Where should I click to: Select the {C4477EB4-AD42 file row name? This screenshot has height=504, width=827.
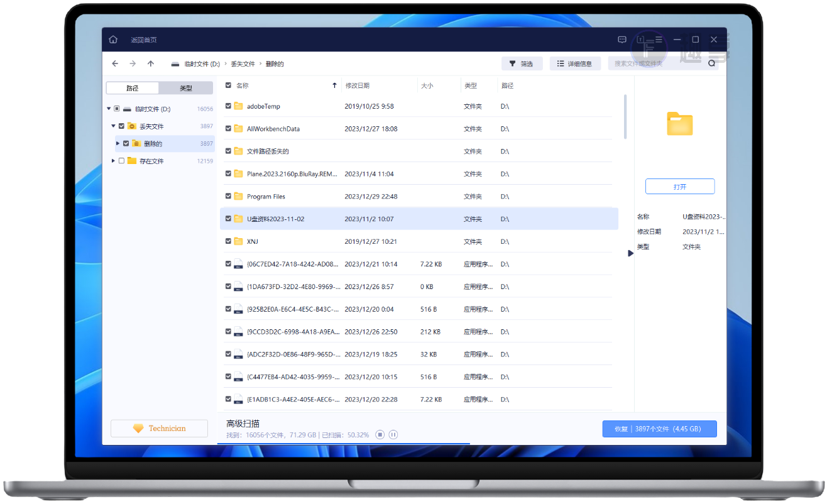coord(293,377)
